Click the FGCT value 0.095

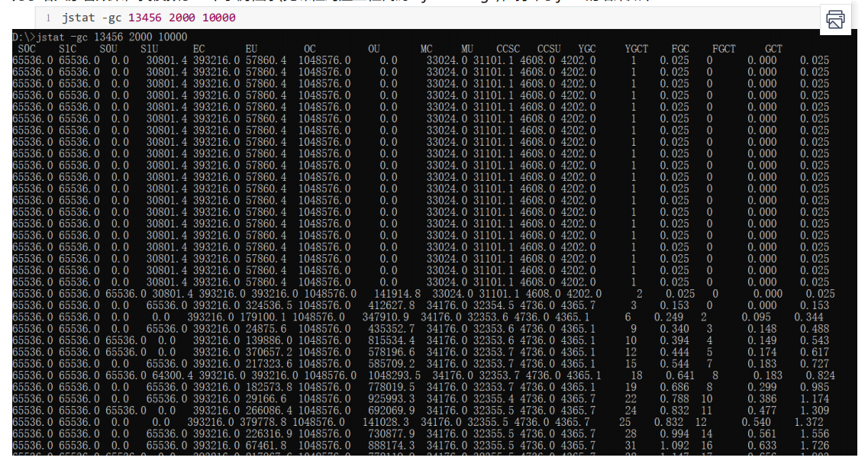tap(757, 317)
